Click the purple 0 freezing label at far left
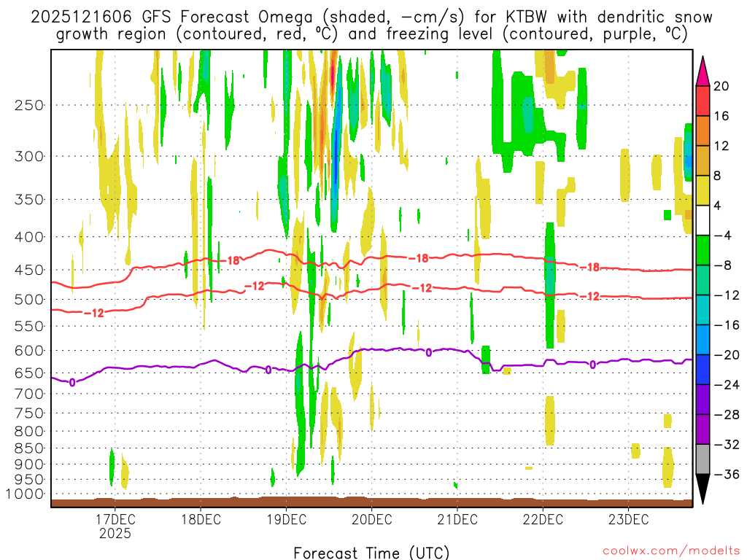The width and height of the screenshot is (747, 560). pyautogui.click(x=72, y=382)
